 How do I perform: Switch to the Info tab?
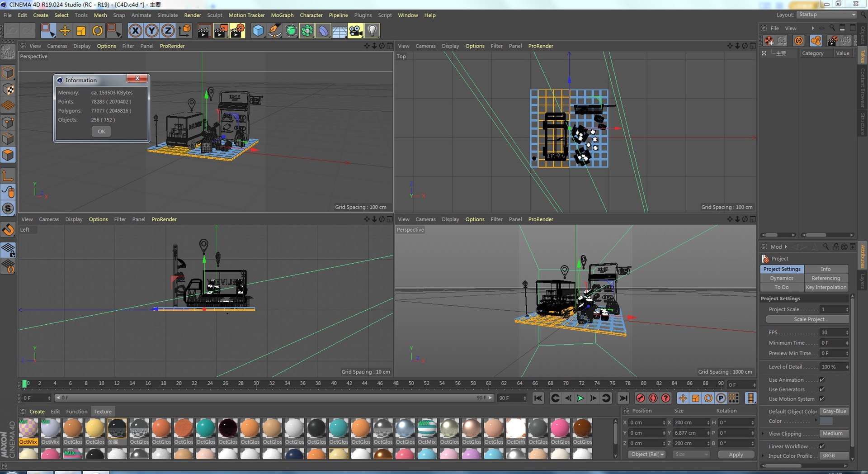click(826, 269)
